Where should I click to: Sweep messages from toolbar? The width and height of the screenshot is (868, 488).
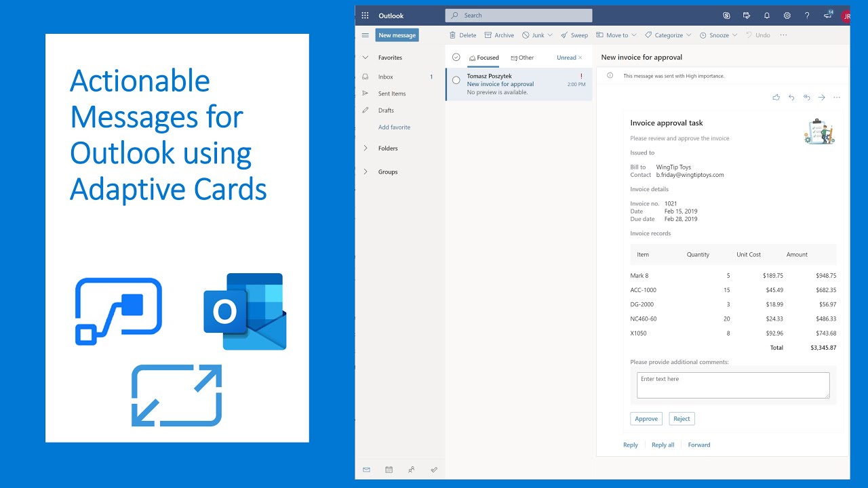(x=574, y=35)
